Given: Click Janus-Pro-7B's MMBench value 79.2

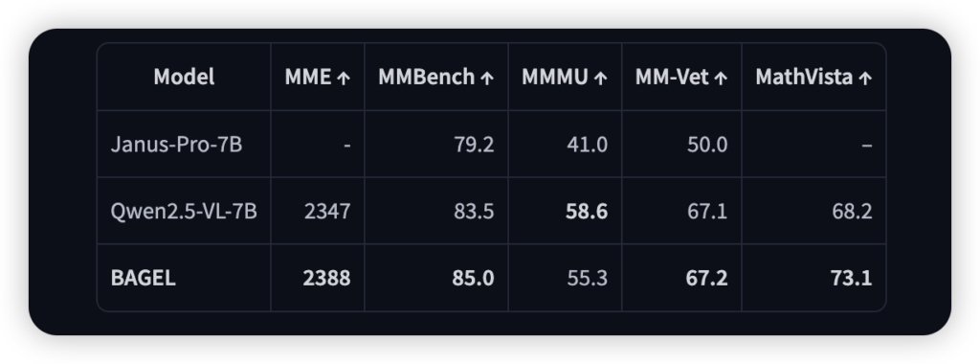Looking at the screenshot, I should click(x=474, y=145).
